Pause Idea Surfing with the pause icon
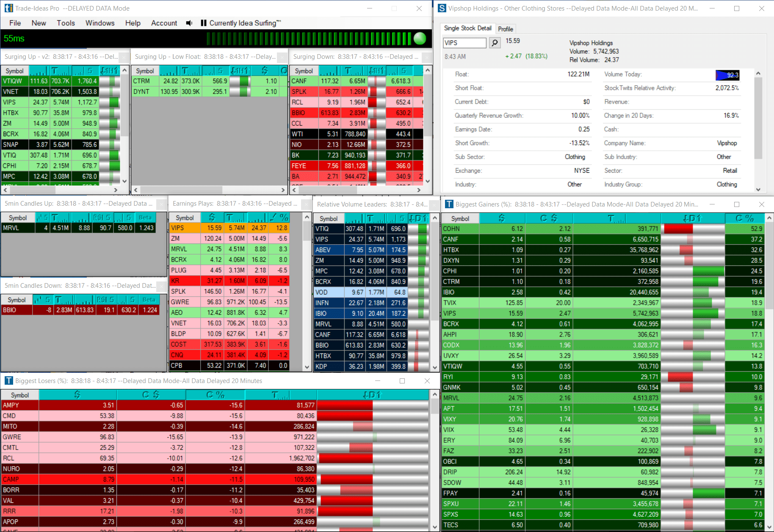The image size is (774, 532). coord(203,23)
